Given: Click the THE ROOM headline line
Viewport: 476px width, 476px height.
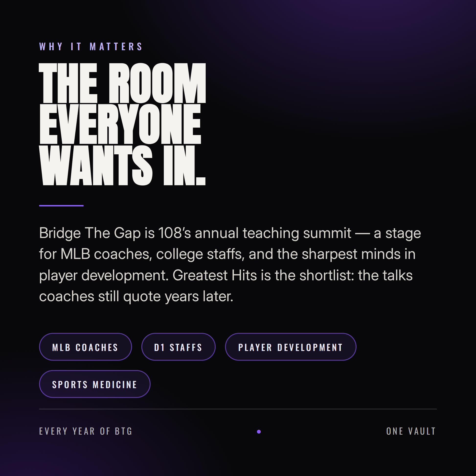Looking at the screenshot, I should coord(122,83).
